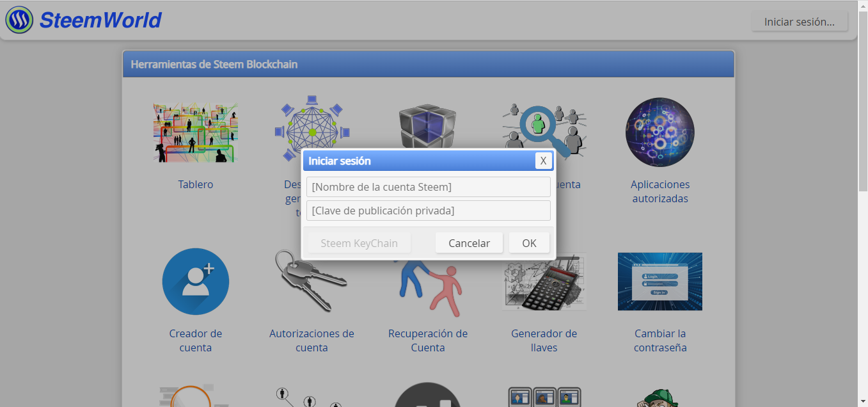Open Cambiar la contraseña link
Image resolution: width=868 pixels, height=407 pixels.
coord(660,340)
